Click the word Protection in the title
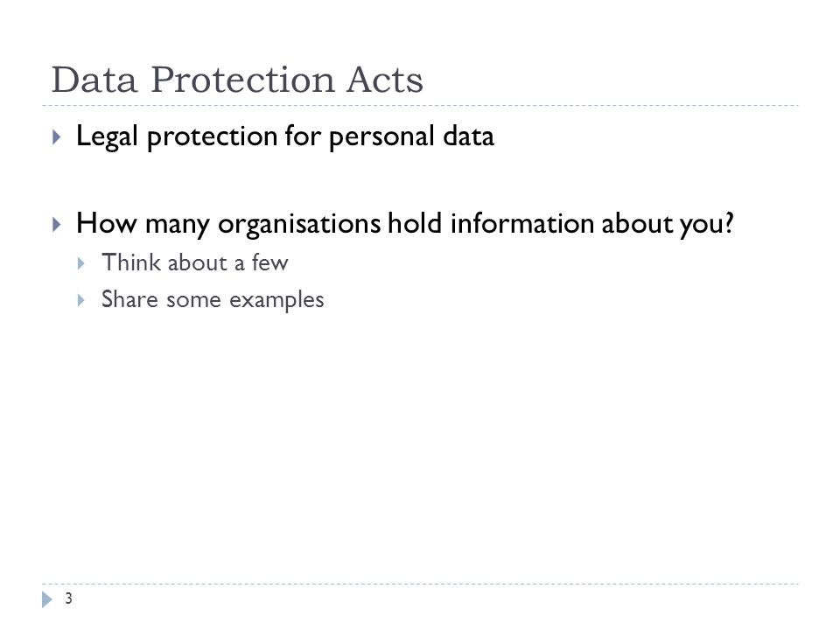The height and width of the screenshot is (630, 840). 242,80
